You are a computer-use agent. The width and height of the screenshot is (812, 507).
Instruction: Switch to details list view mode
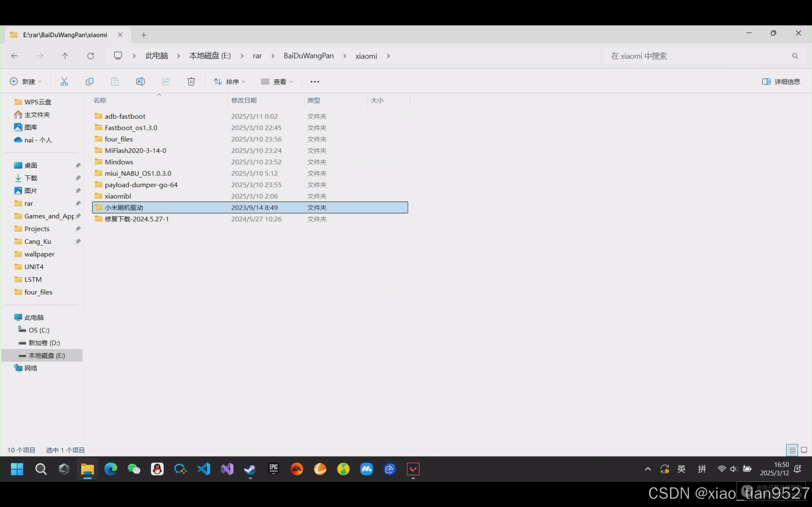click(x=792, y=450)
